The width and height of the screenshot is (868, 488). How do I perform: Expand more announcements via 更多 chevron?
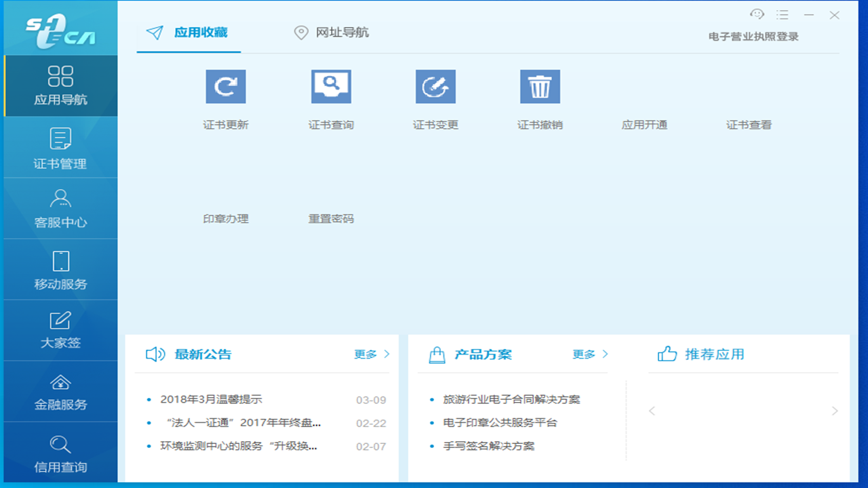(370, 354)
